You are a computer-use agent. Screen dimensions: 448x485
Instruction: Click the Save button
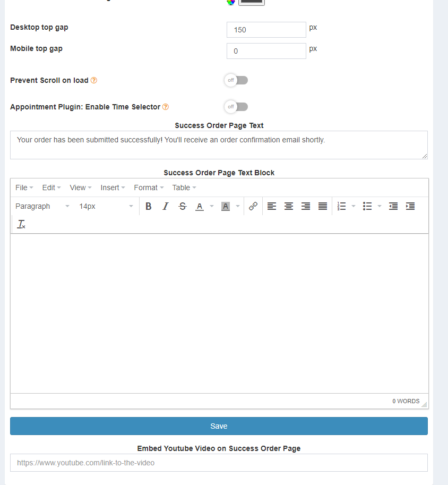(x=219, y=426)
